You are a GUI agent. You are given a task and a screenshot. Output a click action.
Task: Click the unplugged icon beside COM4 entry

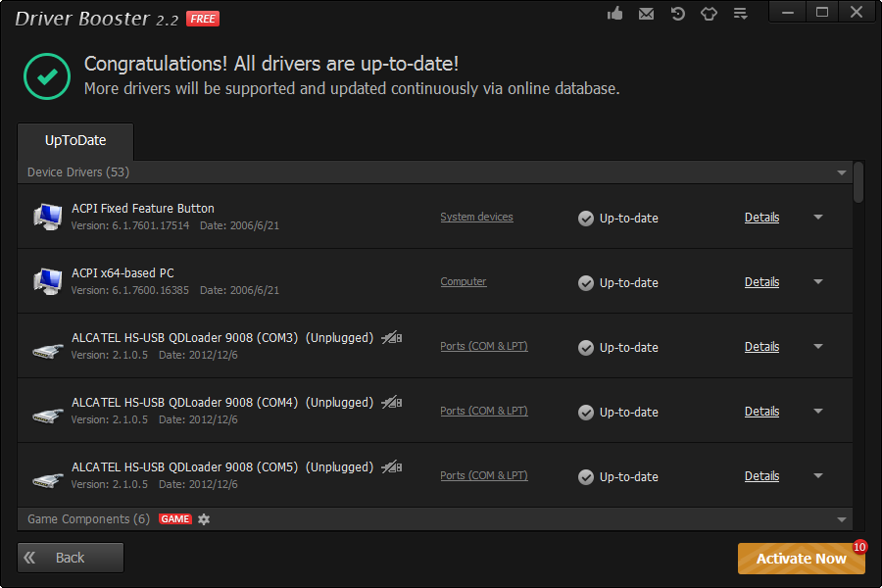[x=391, y=403]
